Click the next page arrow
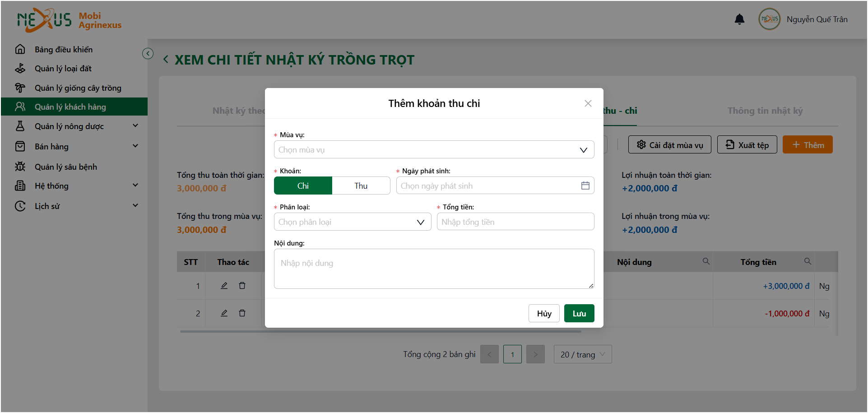This screenshot has width=868, height=413. (535, 354)
